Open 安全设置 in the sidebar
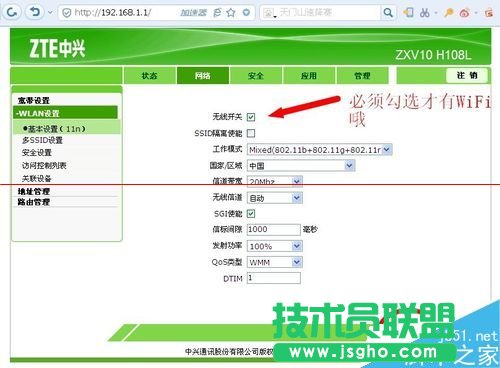 pos(37,153)
